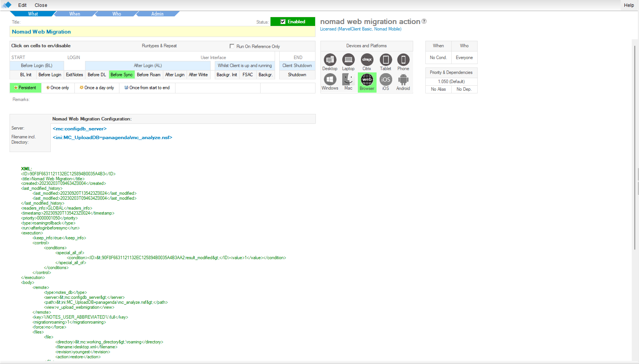Click the Who header in summary panel
The width and height of the screenshot is (639, 364).
(464, 46)
